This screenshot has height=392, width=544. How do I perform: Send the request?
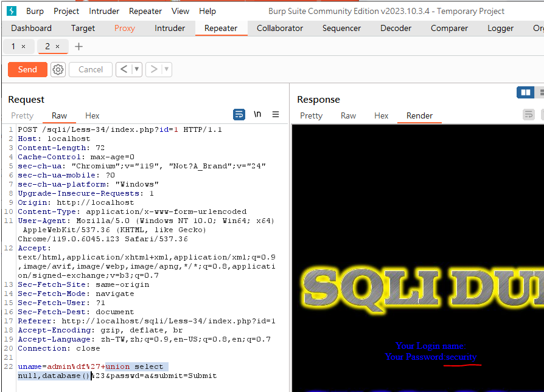click(27, 70)
